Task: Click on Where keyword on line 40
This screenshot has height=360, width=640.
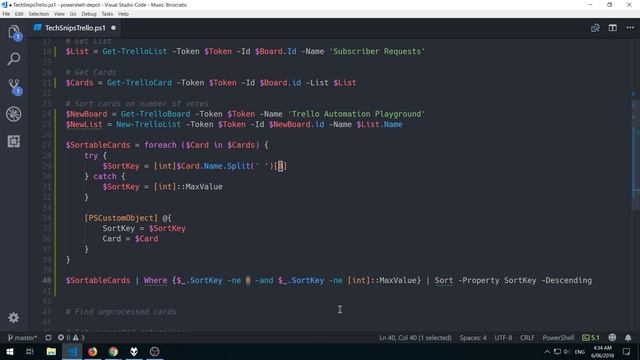Action: tap(155, 280)
